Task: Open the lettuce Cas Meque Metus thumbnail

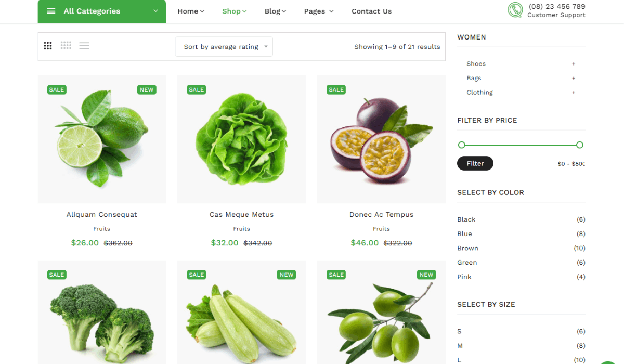Action: (241, 139)
